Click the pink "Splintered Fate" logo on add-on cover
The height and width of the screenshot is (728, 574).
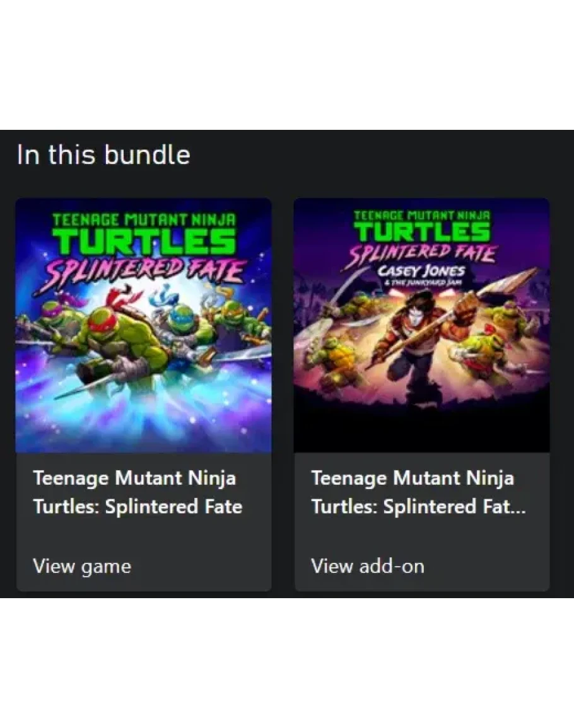[421, 253]
